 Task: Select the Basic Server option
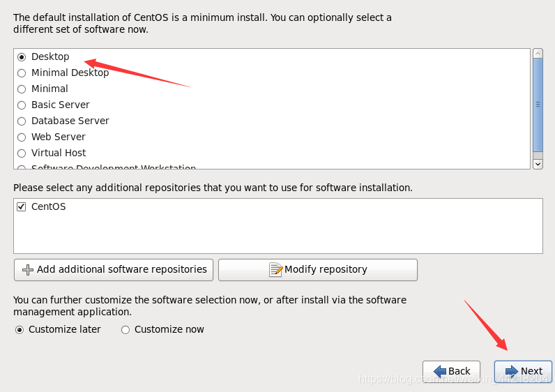pos(22,105)
